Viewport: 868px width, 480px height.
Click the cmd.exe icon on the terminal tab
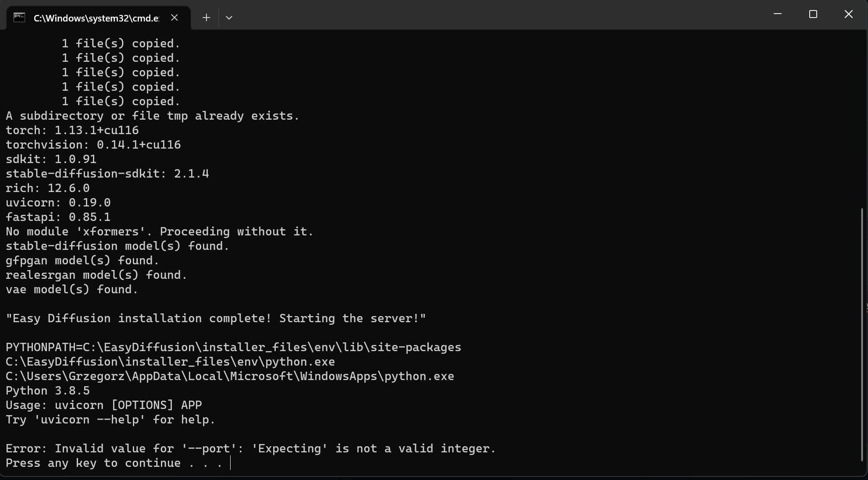19,18
